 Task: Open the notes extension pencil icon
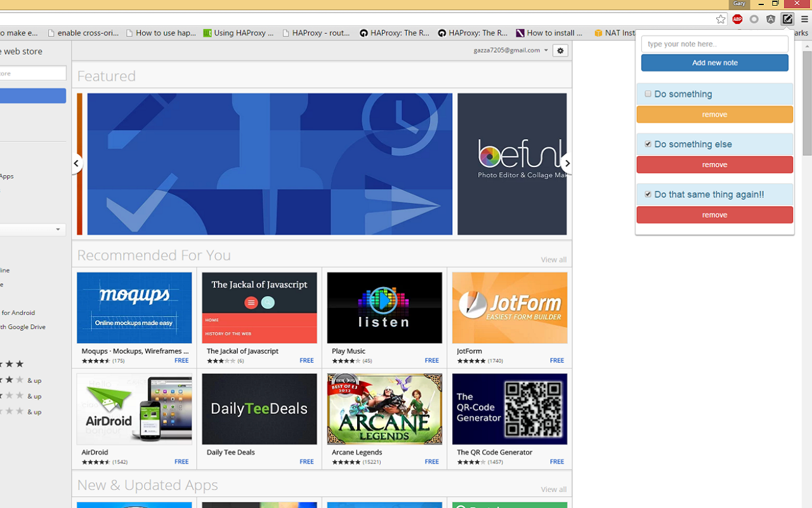point(787,20)
